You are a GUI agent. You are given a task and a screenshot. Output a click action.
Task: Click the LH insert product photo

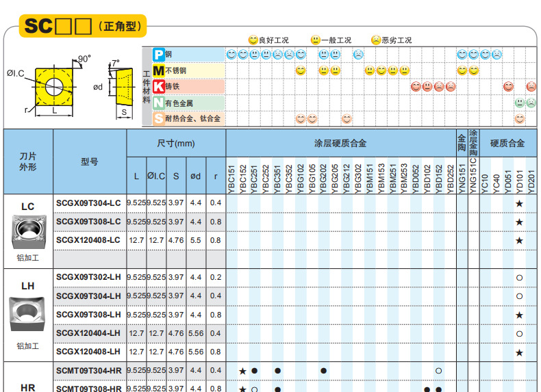[27, 314]
